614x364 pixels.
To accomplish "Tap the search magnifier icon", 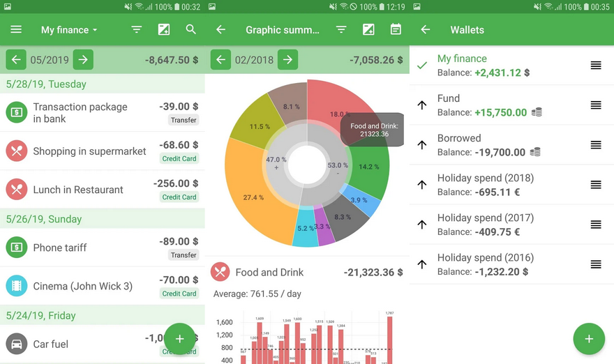I will (191, 30).
